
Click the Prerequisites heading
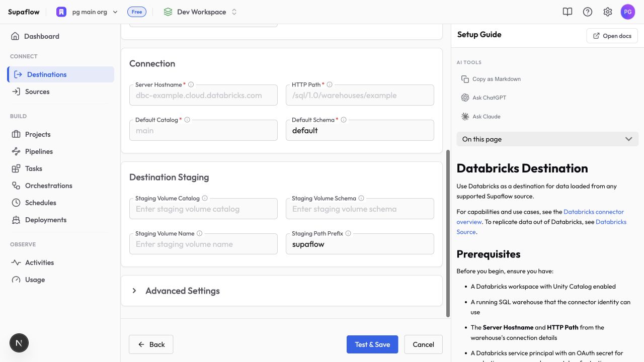489,254
